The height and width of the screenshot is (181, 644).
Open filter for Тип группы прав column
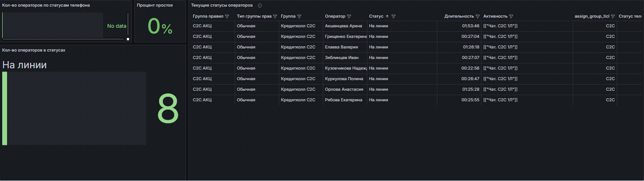coord(275,16)
